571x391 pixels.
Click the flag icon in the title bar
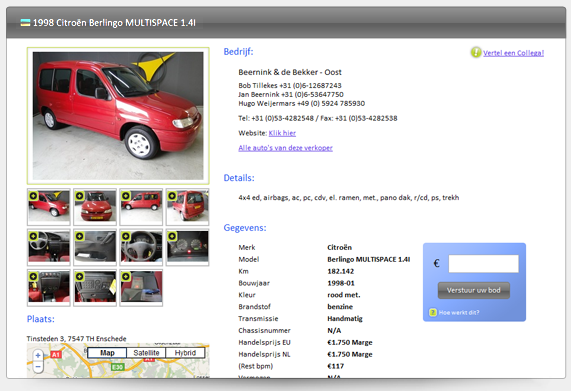(25, 23)
